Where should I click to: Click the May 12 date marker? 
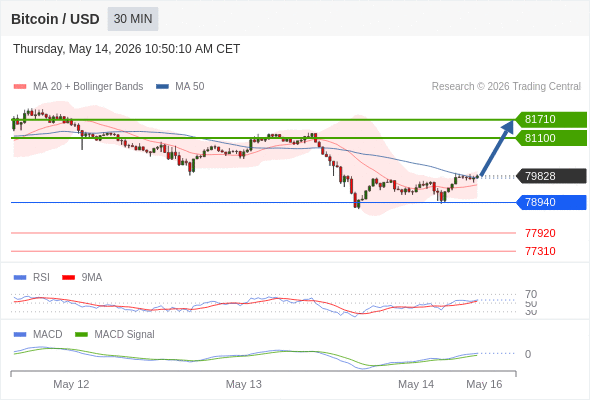(71, 384)
